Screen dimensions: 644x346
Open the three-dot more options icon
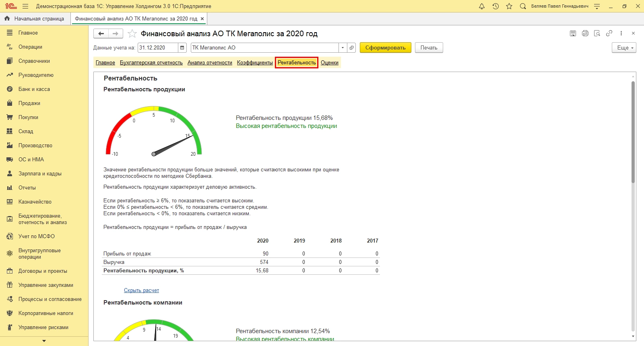pos(621,33)
